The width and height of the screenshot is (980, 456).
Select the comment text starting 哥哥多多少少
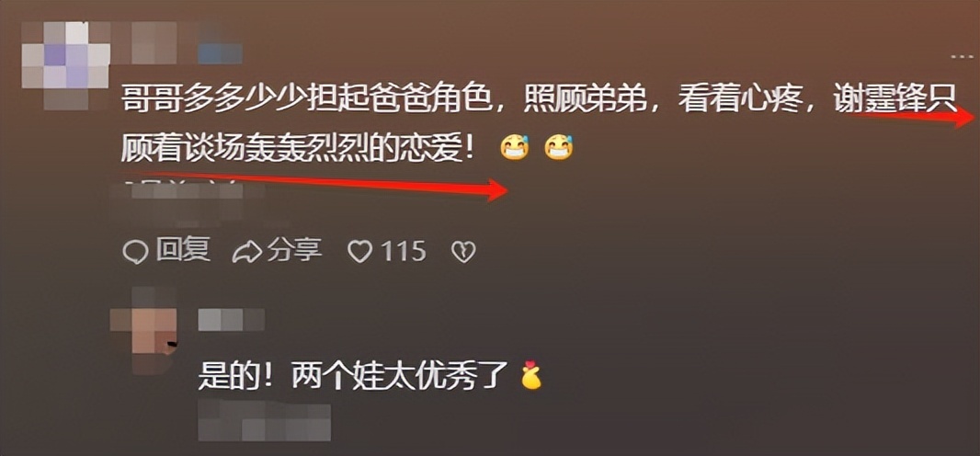click(x=540, y=125)
